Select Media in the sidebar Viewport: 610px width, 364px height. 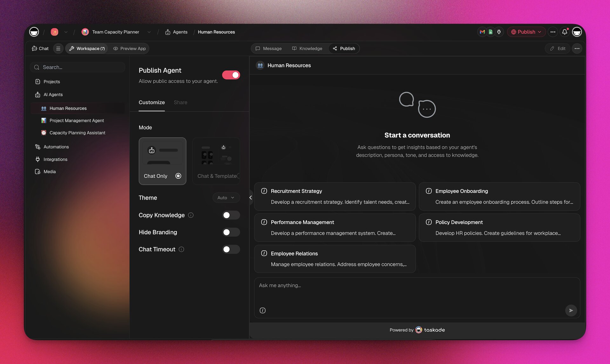click(49, 171)
